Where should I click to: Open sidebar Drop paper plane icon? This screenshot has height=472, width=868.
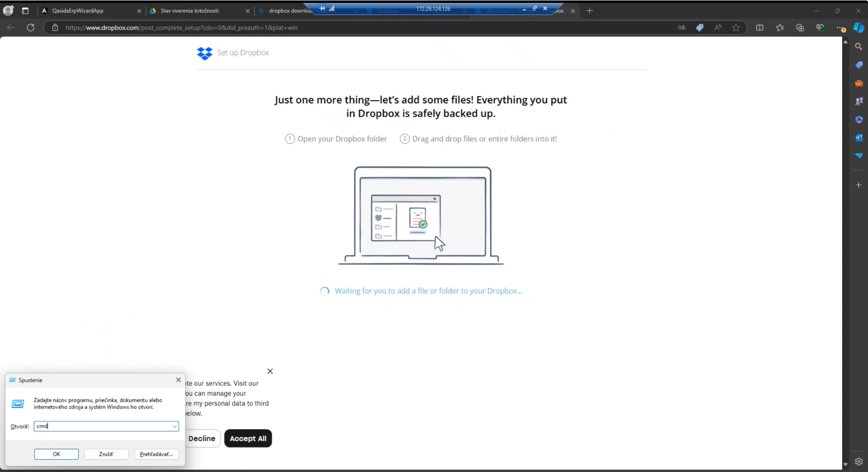(859, 156)
